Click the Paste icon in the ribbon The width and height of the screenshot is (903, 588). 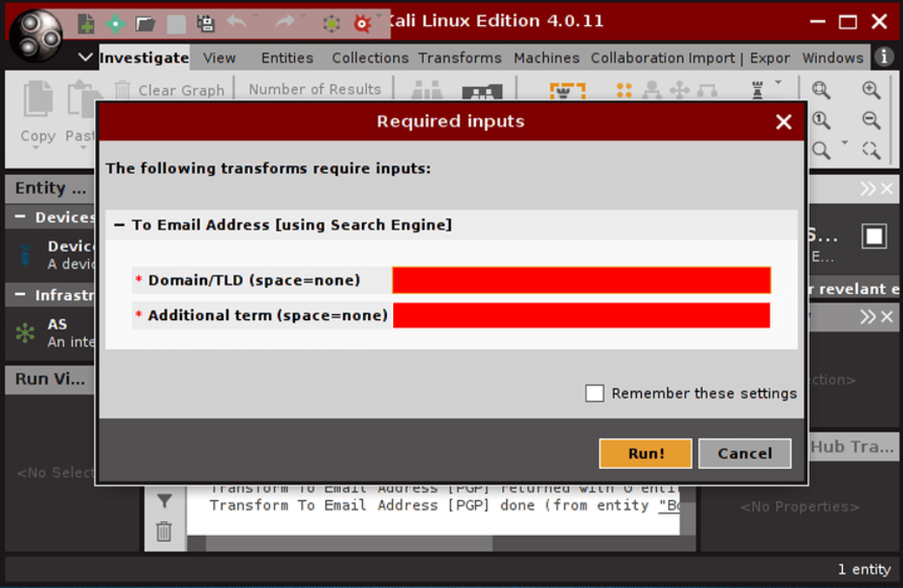pos(81,100)
